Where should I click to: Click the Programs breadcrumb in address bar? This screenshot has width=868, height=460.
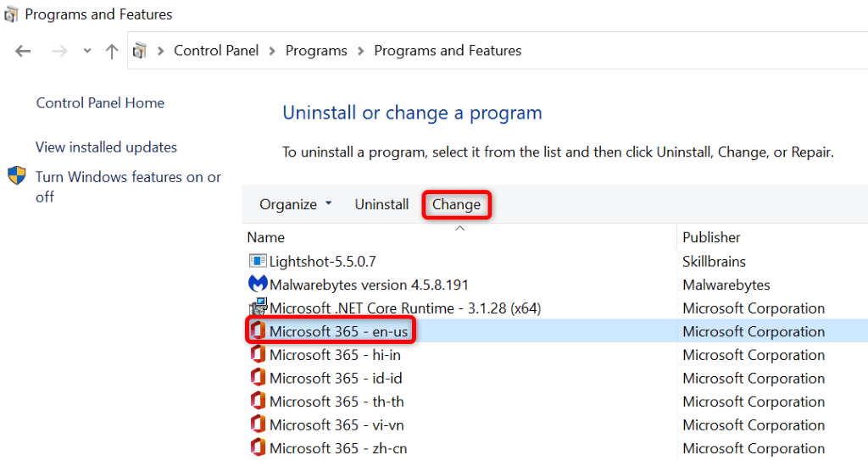pos(316,51)
